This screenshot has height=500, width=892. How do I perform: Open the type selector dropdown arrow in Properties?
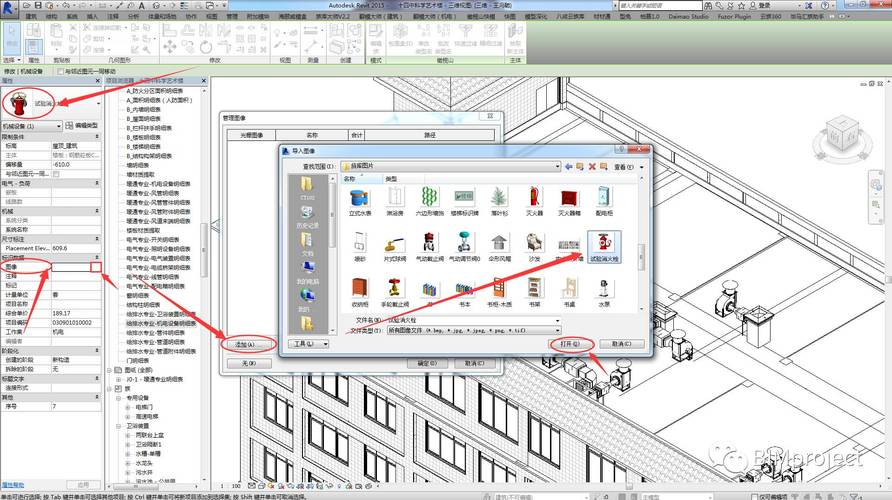click(98, 104)
